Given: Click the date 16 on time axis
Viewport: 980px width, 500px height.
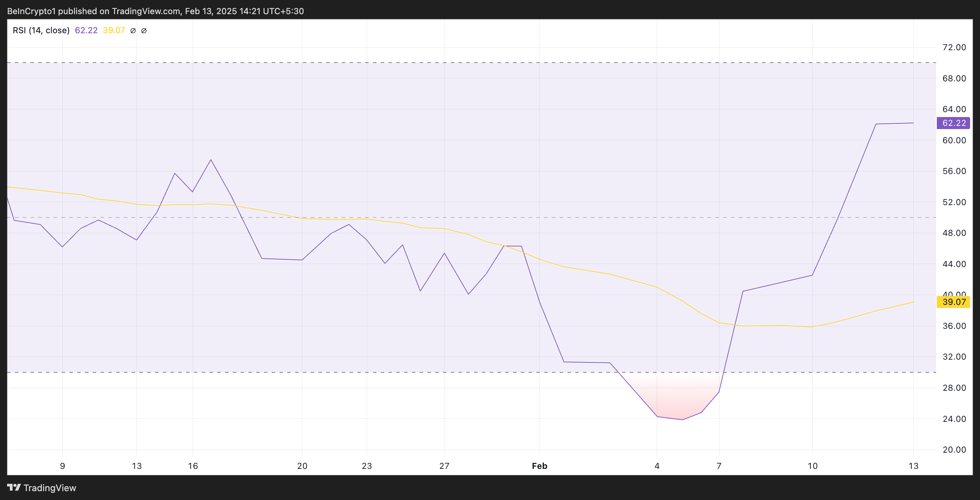Looking at the screenshot, I should point(193,466).
